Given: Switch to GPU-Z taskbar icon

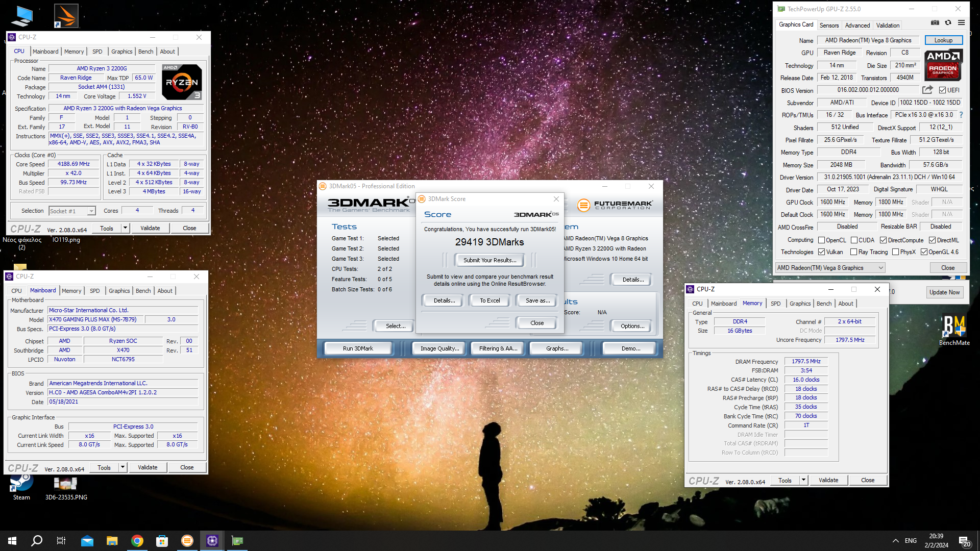Looking at the screenshot, I should pos(237,541).
